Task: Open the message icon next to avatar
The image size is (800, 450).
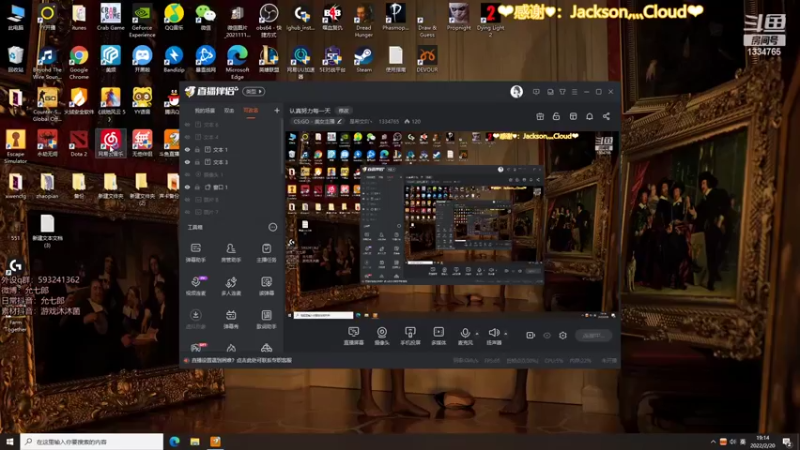Action: 536,92
